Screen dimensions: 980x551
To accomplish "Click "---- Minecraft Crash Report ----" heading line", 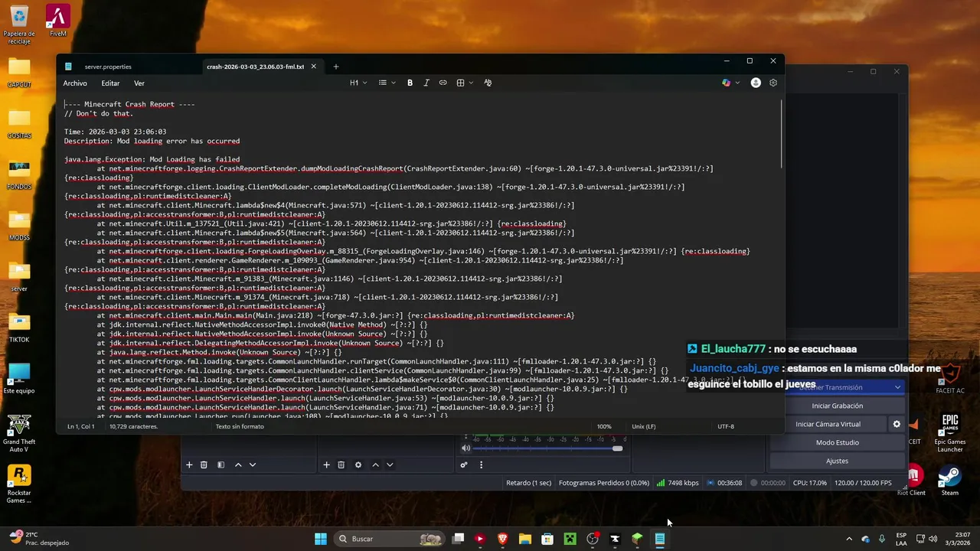I will pos(129,104).
